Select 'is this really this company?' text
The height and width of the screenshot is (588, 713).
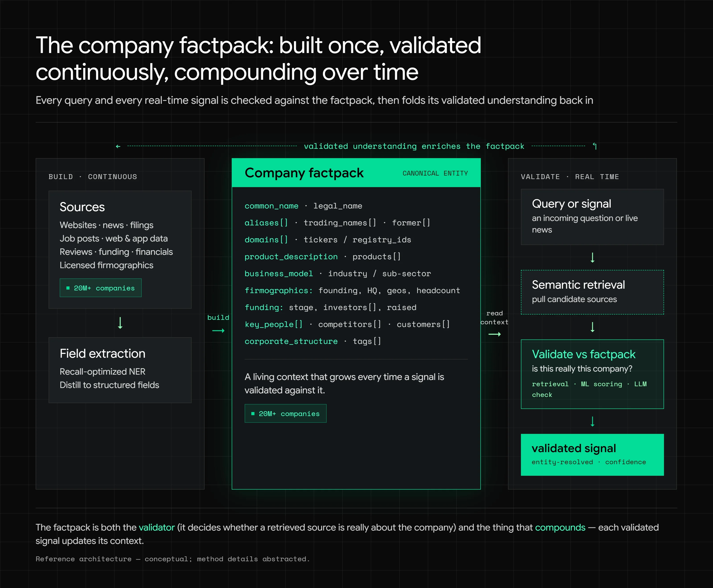point(582,369)
